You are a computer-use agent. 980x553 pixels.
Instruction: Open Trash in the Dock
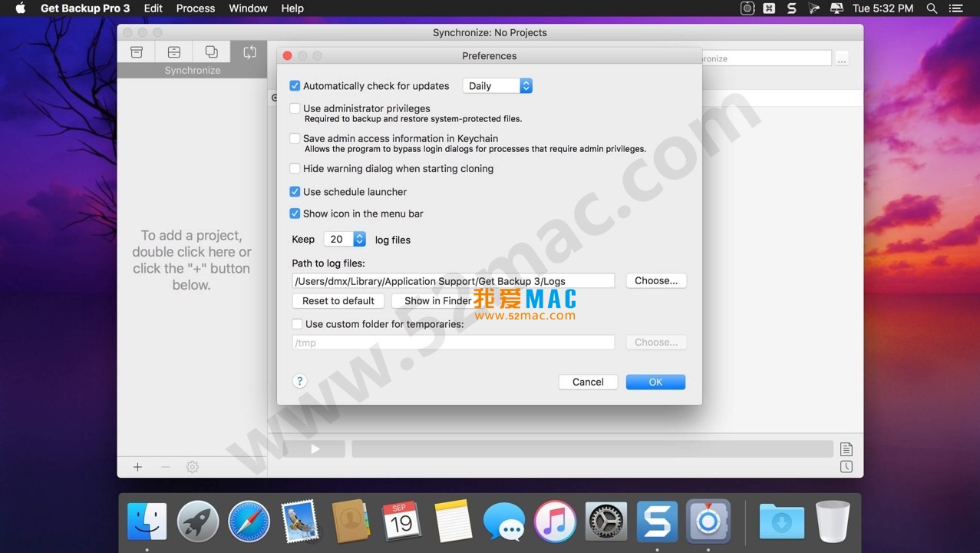(833, 522)
